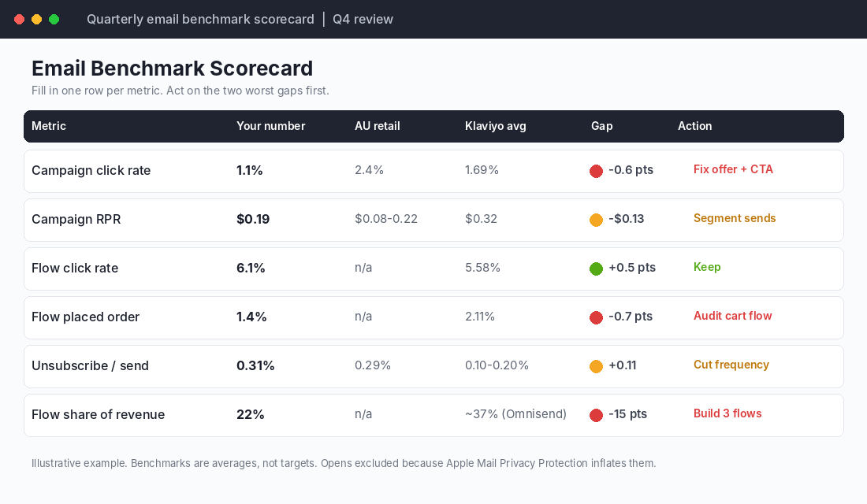Click the $0.19 your number value
The width and height of the screenshot is (867, 504).
point(253,220)
